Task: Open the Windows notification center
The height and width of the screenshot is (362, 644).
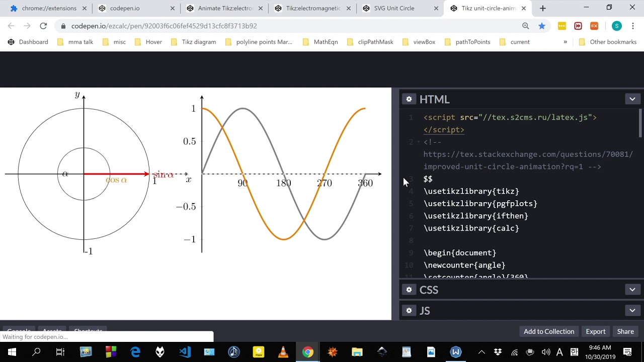Action: click(627, 352)
